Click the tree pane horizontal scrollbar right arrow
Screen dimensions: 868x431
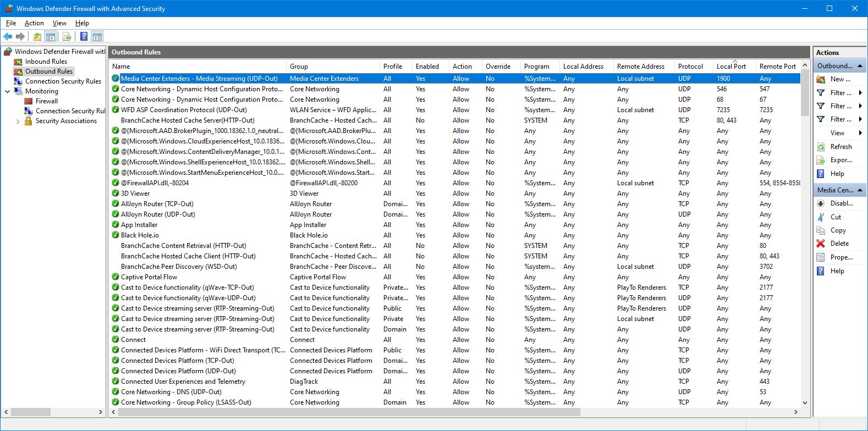point(100,412)
